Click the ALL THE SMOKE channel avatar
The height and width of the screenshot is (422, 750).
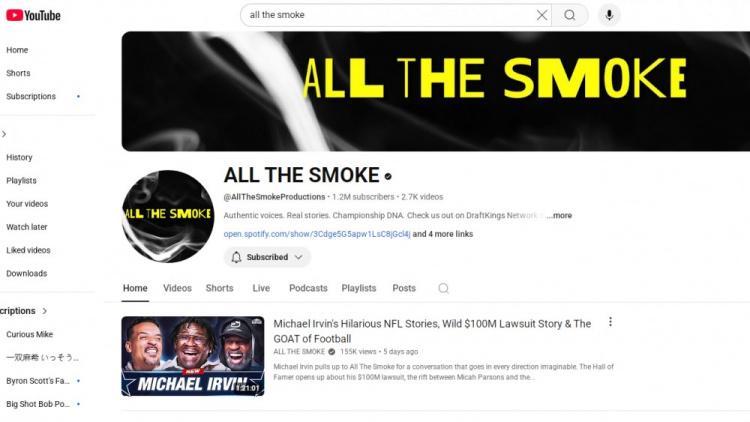pyautogui.click(x=168, y=216)
